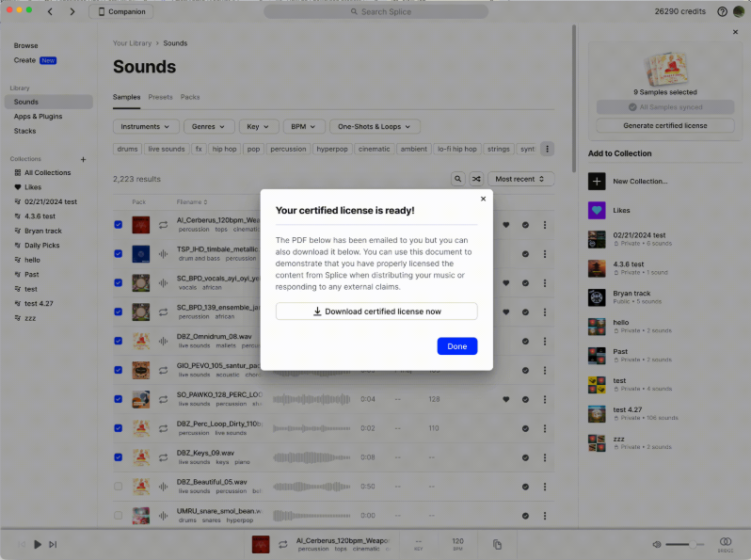
Task: Expand the Key filter dropdown
Action: [258, 126]
